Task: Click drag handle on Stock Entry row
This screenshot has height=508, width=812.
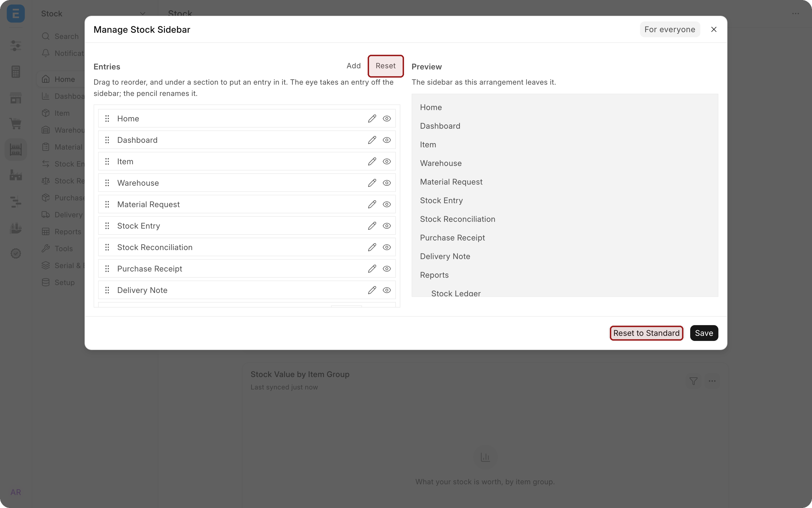Action: (x=107, y=226)
